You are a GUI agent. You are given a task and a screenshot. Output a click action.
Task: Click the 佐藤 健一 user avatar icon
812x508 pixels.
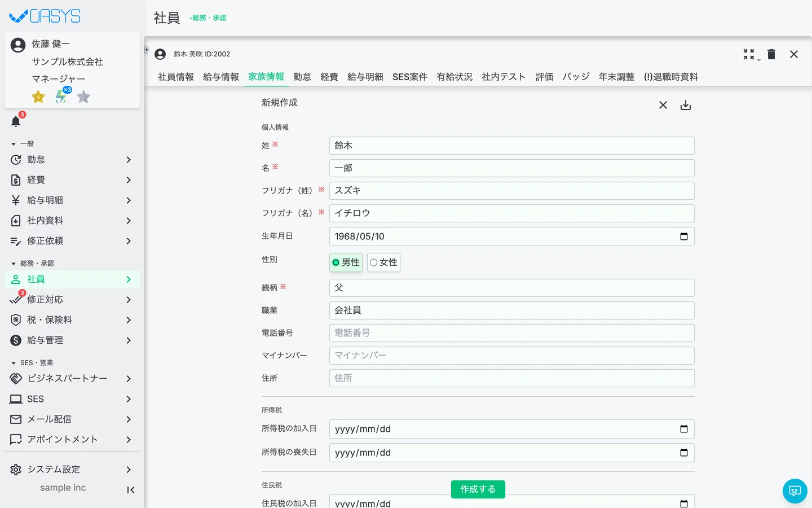pos(18,45)
